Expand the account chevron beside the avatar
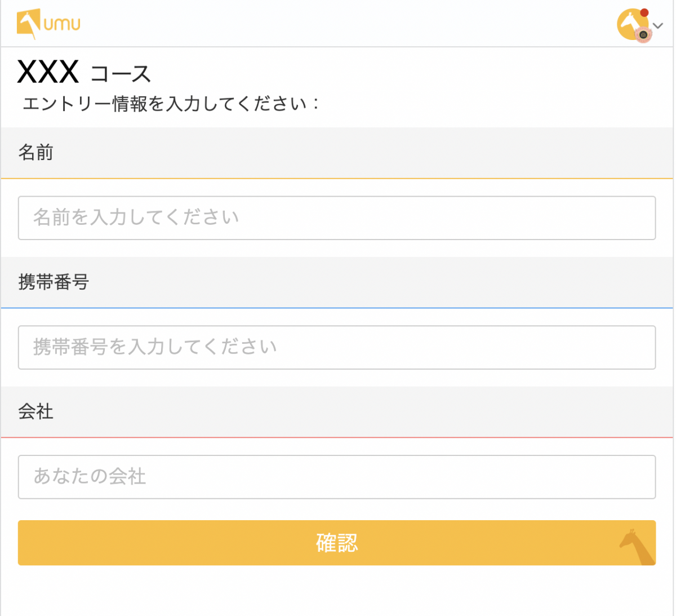Viewport: 676px width, 616px height. (x=658, y=26)
